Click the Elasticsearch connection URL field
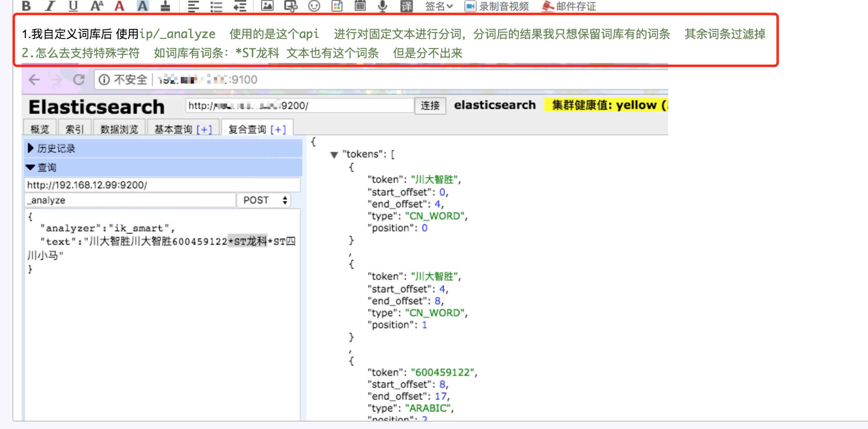Screen dimensions: 868x429 300,106
